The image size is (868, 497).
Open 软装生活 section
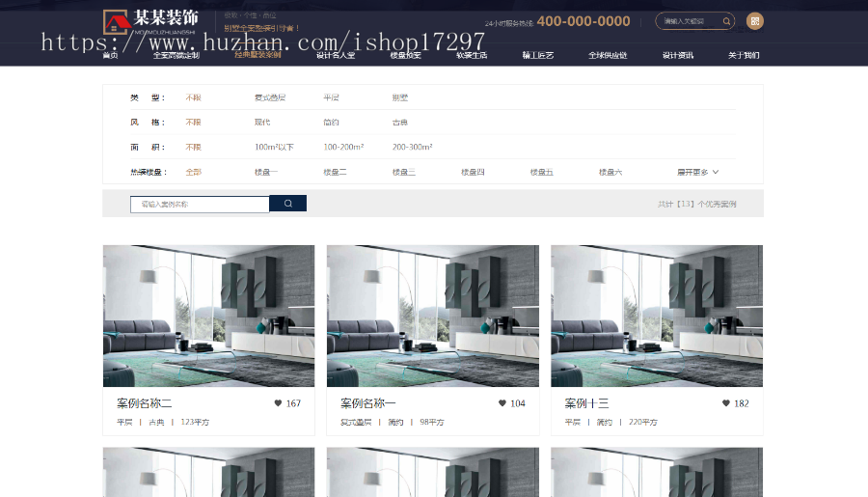point(472,55)
